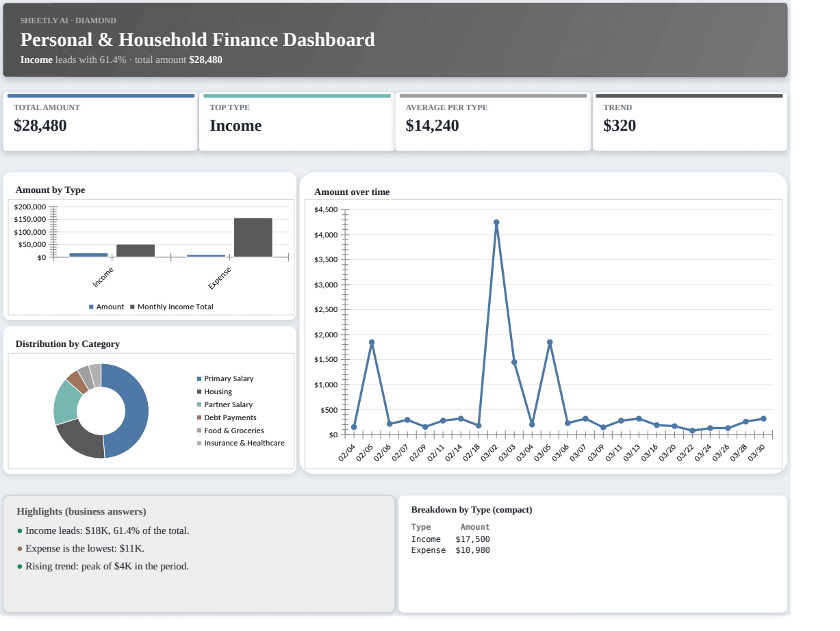Click the $200,000 axis label in bar chart

(x=30, y=207)
